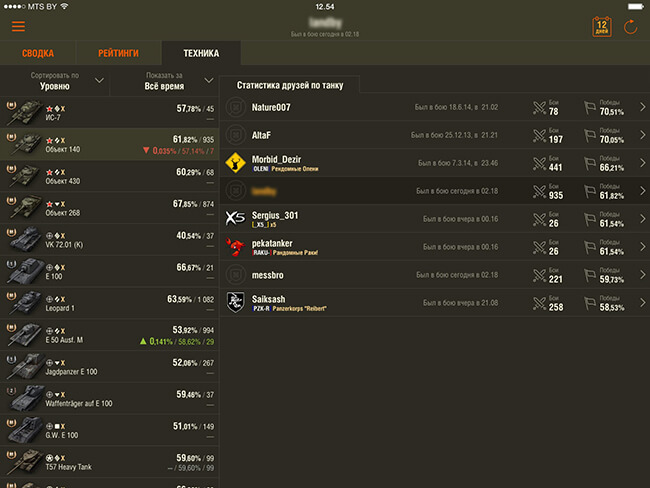Open the Сортировать по dropdown
The height and width of the screenshot is (488, 650).
[55, 81]
